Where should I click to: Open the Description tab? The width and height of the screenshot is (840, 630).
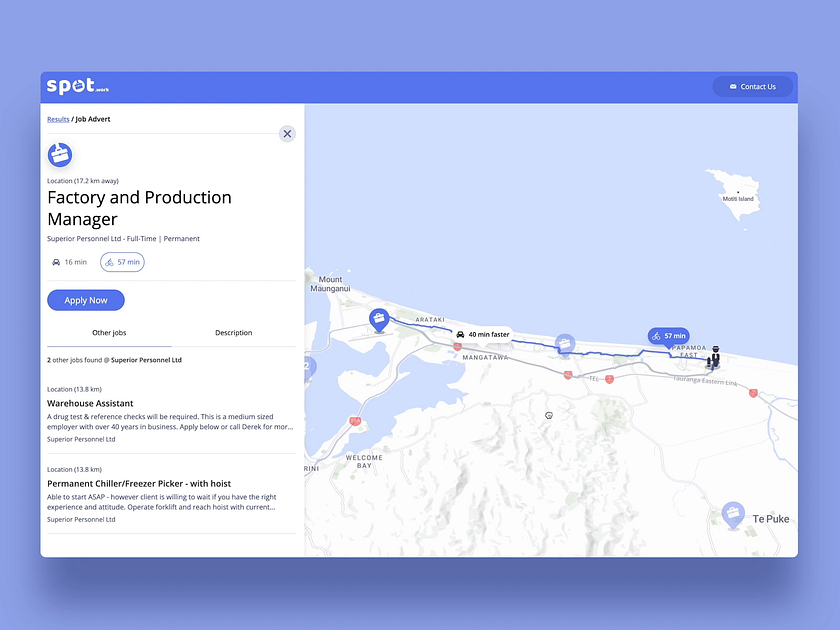tap(233, 332)
